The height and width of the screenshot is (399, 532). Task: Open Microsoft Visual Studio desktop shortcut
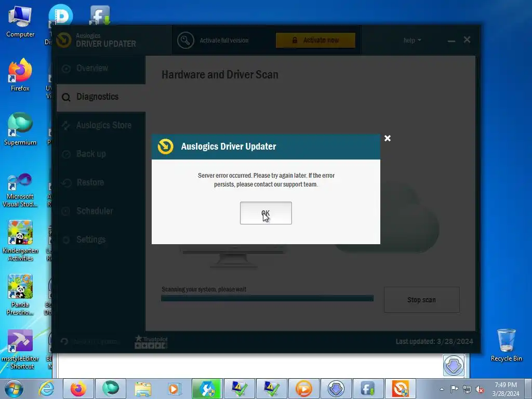click(20, 190)
